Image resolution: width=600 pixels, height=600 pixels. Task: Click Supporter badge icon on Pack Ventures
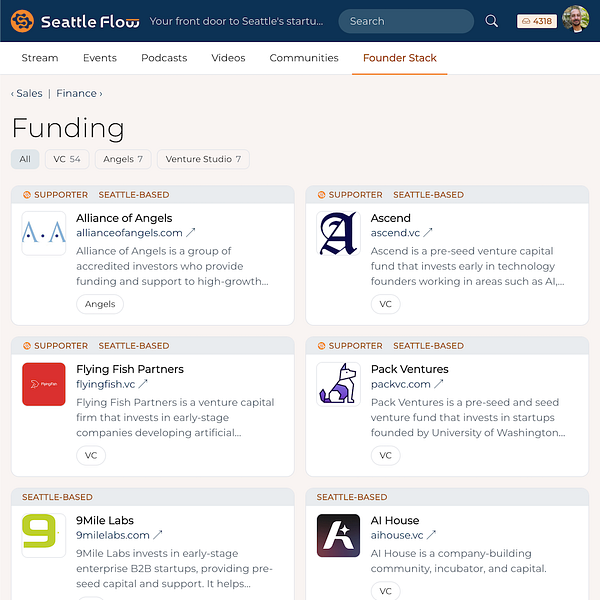(x=321, y=346)
